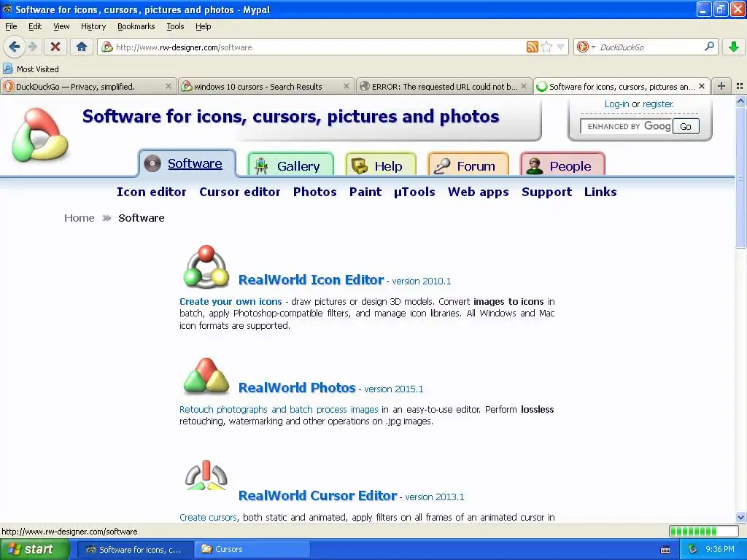Open the People site tab
The image size is (747, 560).
point(562,166)
